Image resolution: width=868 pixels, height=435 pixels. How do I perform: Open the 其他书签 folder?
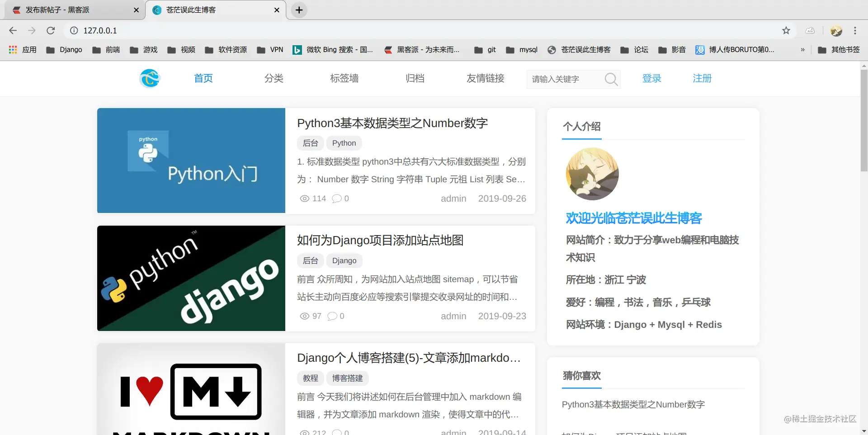click(x=839, y=50)
